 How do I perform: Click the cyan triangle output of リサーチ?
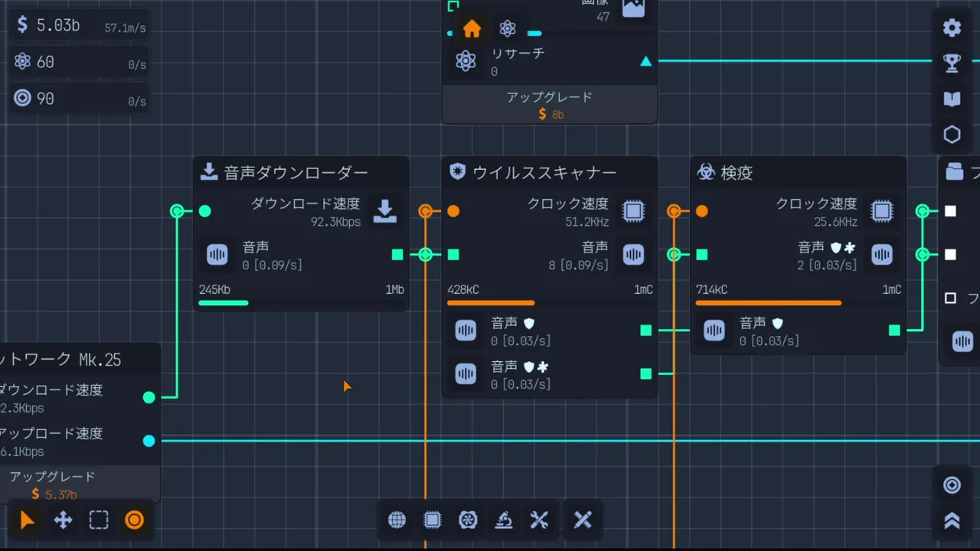pos(646,61)
